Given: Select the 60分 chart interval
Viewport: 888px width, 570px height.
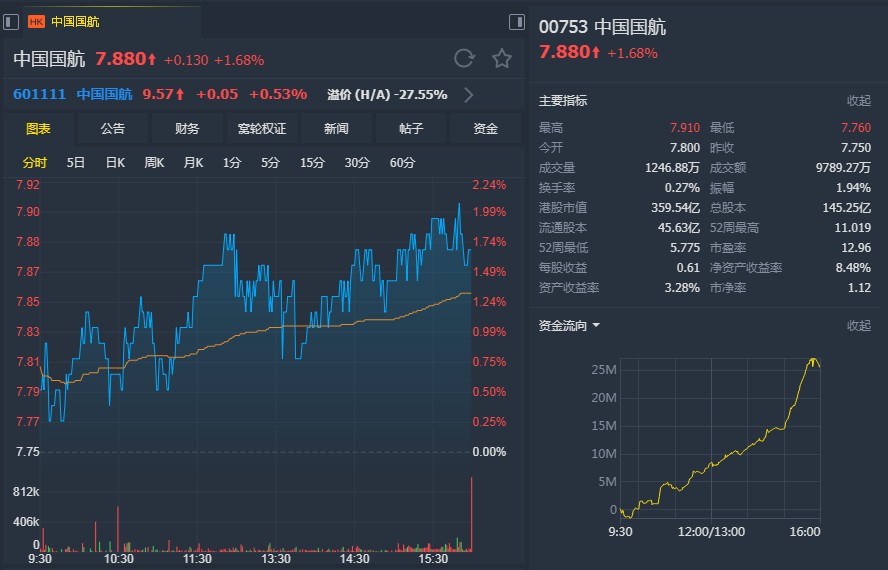Looking at the screenshot, I should pyautogui.click(x=402, y=162).
